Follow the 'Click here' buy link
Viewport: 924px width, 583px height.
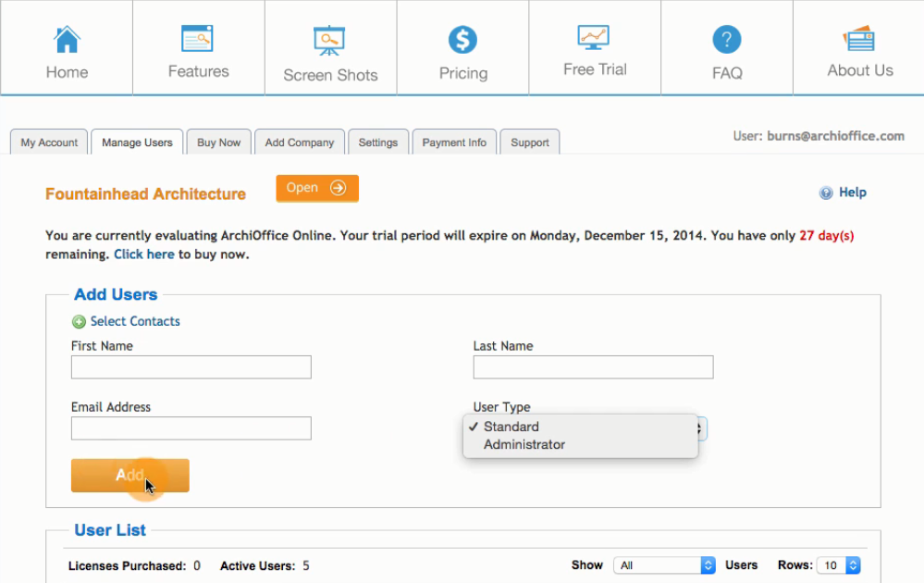coord(143,254)
